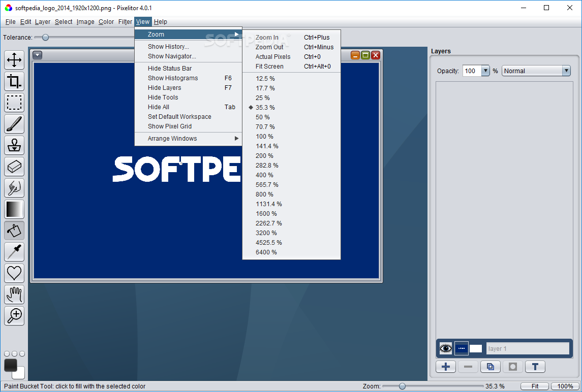This screenshot has height=392, width=582.
Task: Open the Layer menu
Action: [x=43, y=22]
